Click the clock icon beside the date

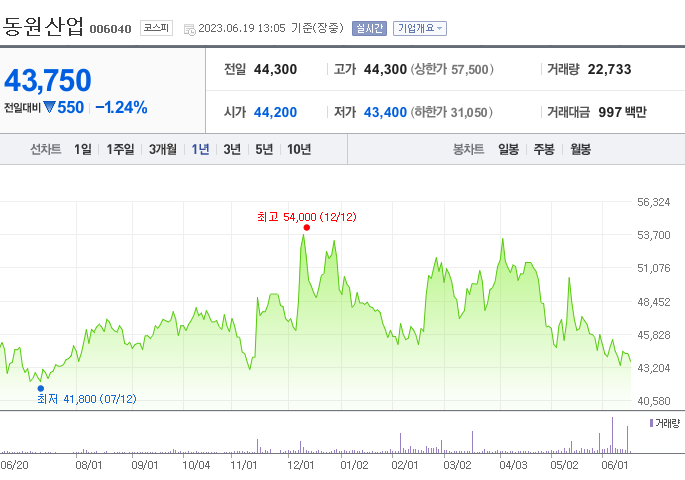(190, 30)
